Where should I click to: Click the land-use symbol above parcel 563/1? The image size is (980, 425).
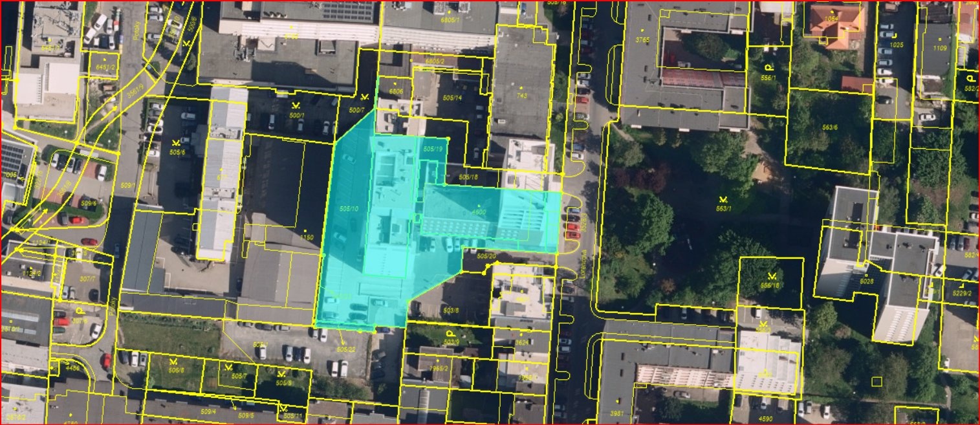tap(723, 199)
